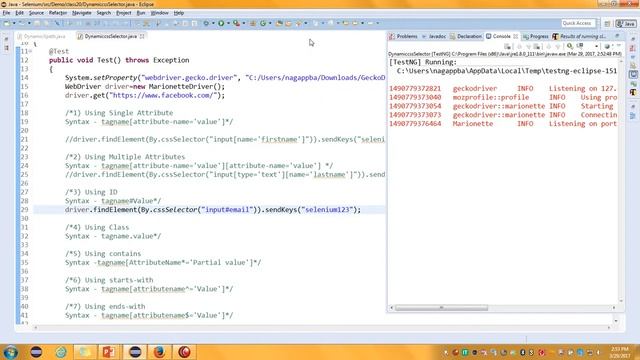Click the Debug bug icon in toolbar
This screenshot has width=640, height=360.
206,23
